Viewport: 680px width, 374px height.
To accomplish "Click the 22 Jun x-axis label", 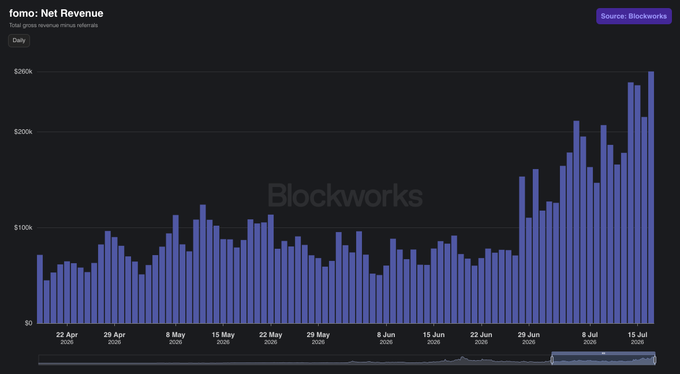I will 481,338.
